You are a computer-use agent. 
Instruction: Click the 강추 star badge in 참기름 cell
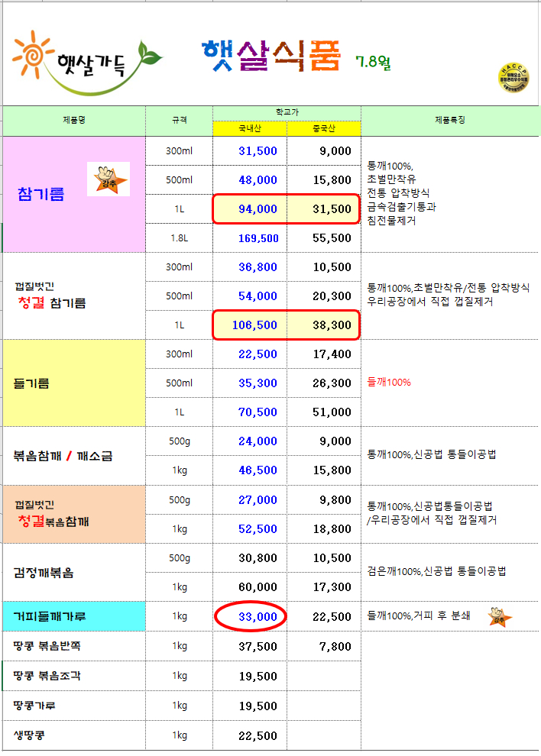tap(109, 179)
